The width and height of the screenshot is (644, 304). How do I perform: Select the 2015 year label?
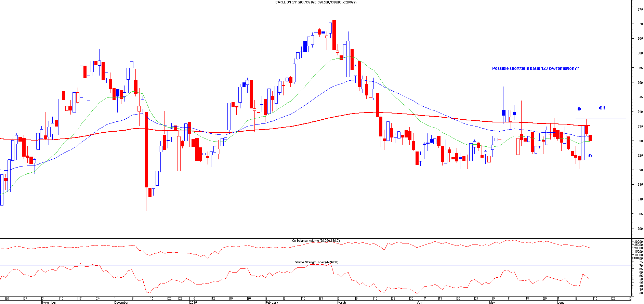[x=193, y=302]
